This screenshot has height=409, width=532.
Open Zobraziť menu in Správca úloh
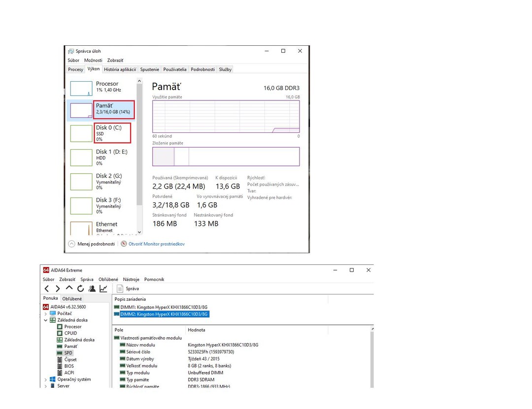click(x=115, y=61)
